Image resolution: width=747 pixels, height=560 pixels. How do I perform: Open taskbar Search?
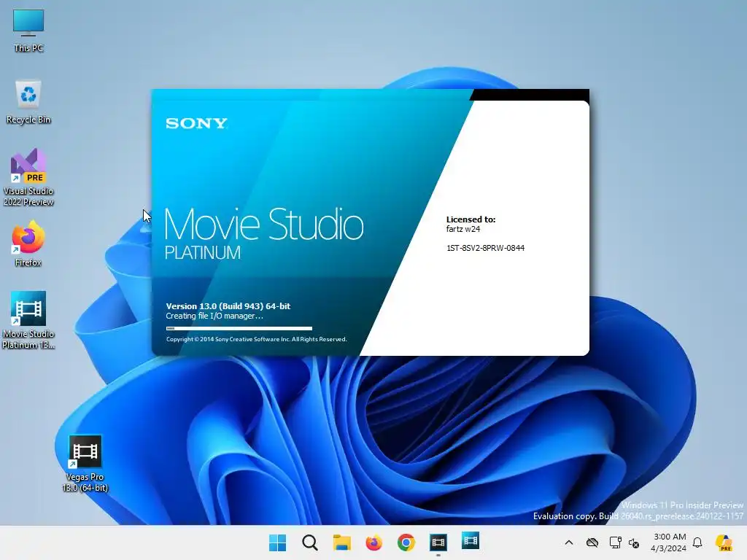pos(309,542)
